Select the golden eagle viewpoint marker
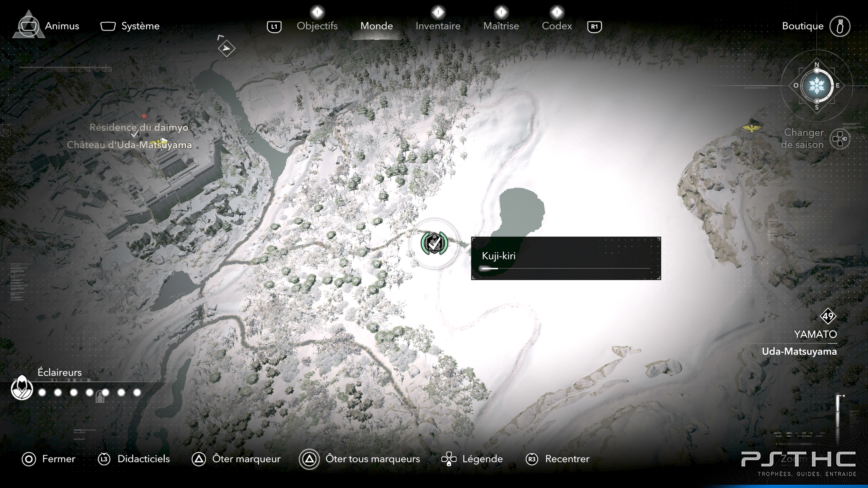The height and width of the screenshot is (488, 868). click(752, 128)
